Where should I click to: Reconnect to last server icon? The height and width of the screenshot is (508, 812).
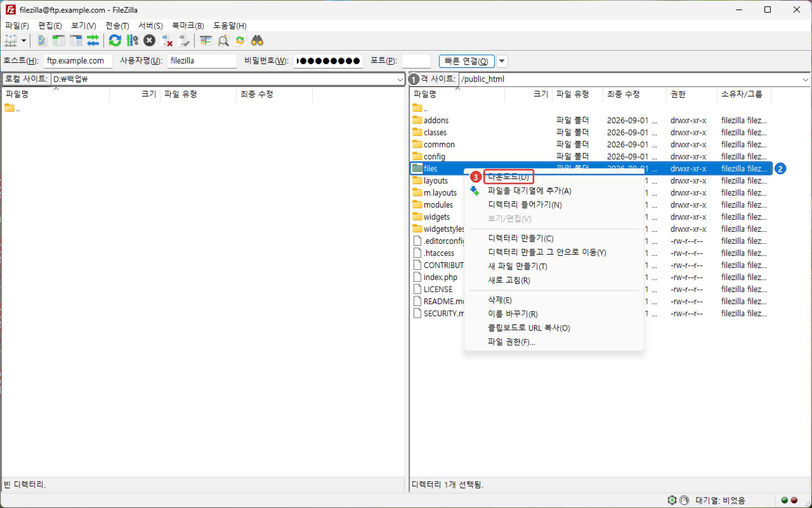coord(184,41)
